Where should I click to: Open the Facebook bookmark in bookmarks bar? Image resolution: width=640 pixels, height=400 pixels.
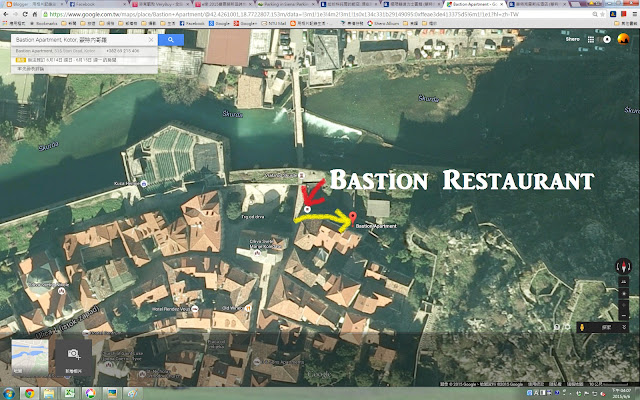click(x=191, y=23)
